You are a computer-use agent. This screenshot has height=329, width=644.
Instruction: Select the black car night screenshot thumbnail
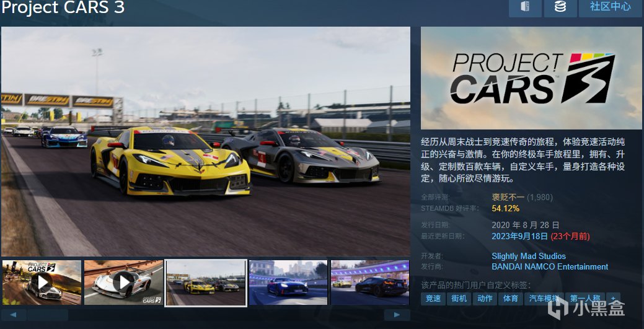pyautogui.click(x=370, y=283)
